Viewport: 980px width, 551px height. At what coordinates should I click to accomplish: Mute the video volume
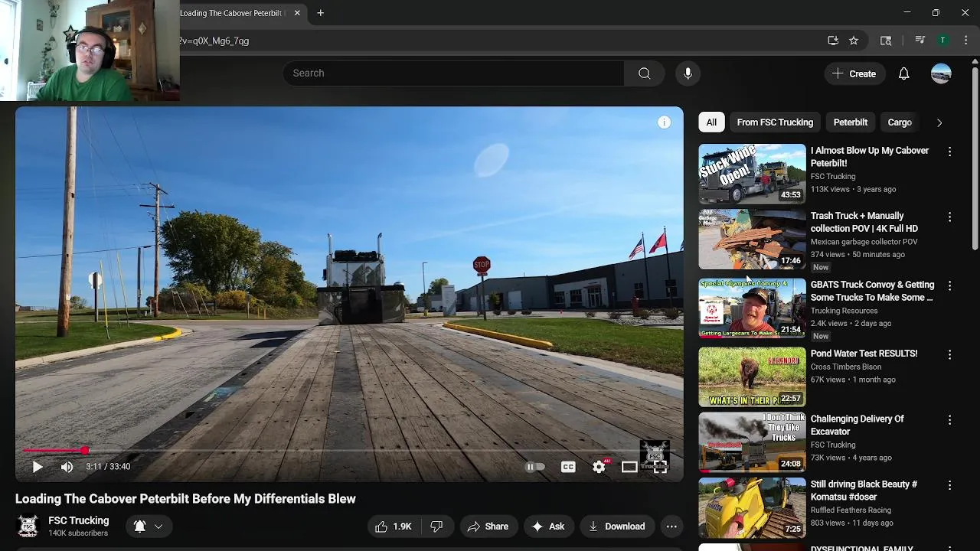click(x=67, y=467)
